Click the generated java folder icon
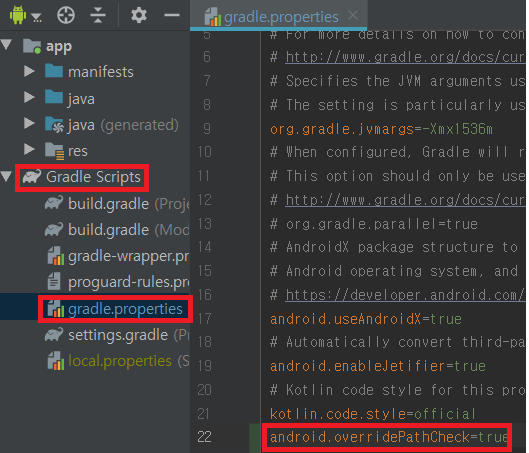 [54, 124]
